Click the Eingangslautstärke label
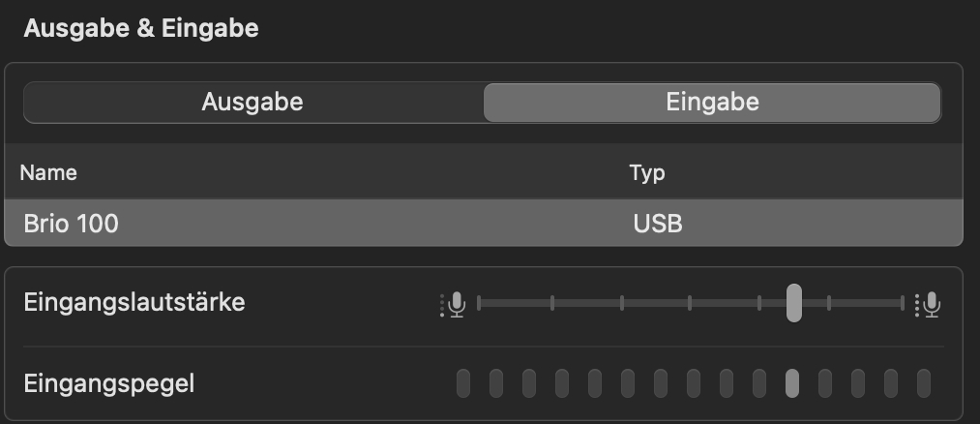The height and width of the screenshot is (424, 980). (x=134, y=302)
